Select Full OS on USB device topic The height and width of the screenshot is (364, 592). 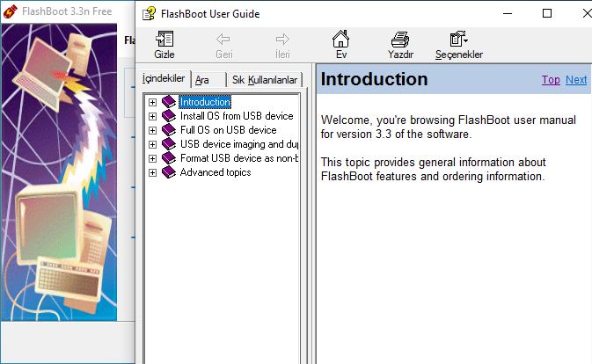[x=229, y=130]
